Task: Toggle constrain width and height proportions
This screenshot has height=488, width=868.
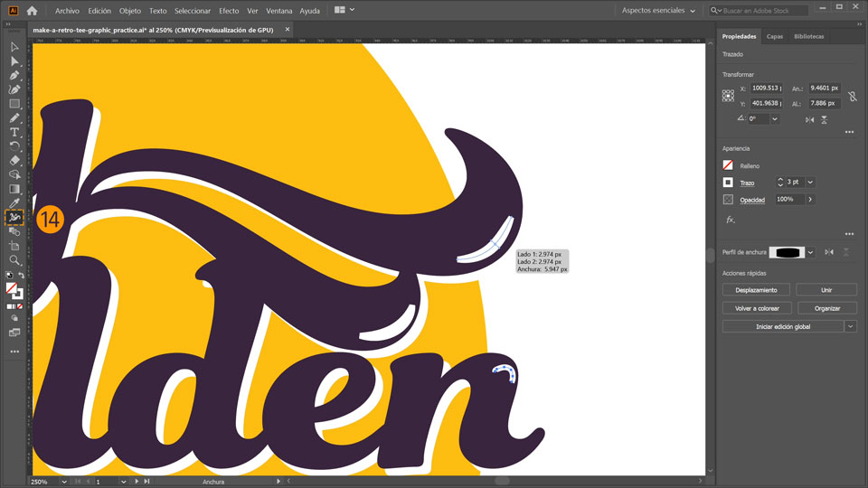Action: pyautogui.click(x=852, y=97)
